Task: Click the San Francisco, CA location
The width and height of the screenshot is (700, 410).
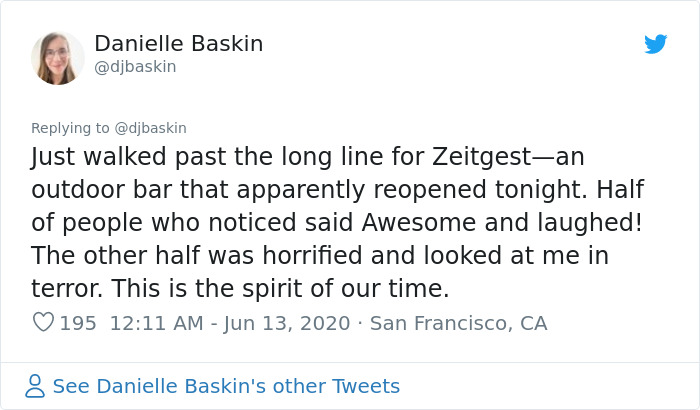Action: click(x=458, y=323)
